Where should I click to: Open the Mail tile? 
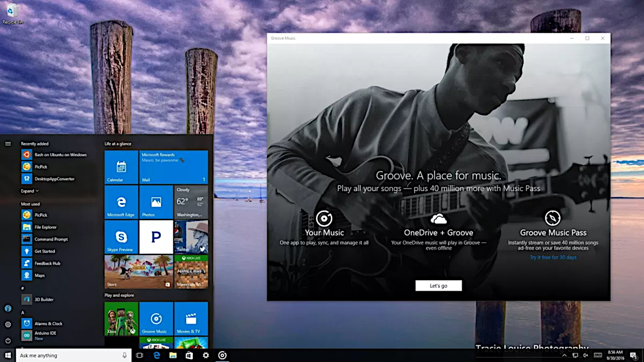click(174, 167)
